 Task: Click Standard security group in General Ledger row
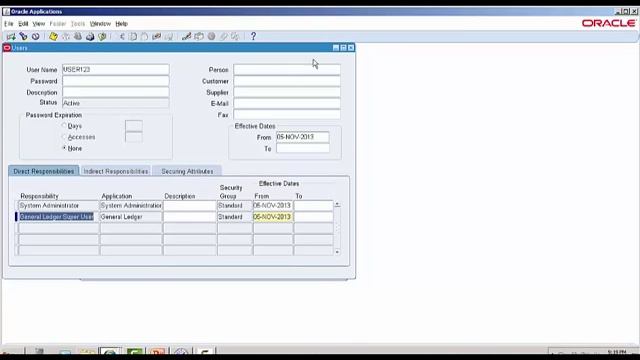(235, 217)
